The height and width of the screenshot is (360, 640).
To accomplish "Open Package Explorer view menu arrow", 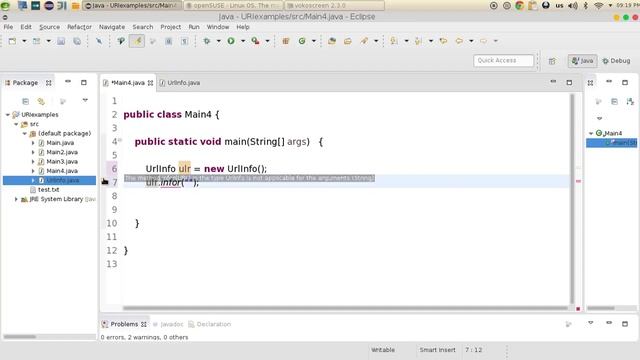I will pos(85,100).
